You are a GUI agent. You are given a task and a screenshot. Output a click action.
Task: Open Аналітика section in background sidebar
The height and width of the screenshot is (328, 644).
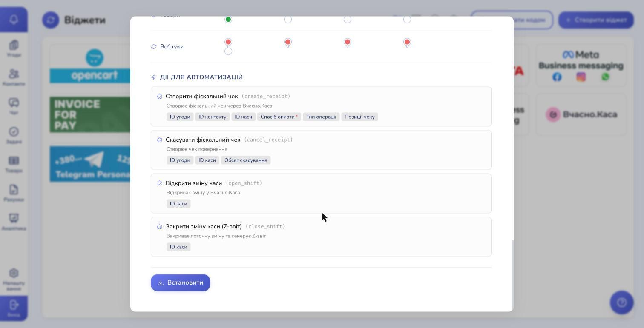pyautogui.click(x=14, y=222)
